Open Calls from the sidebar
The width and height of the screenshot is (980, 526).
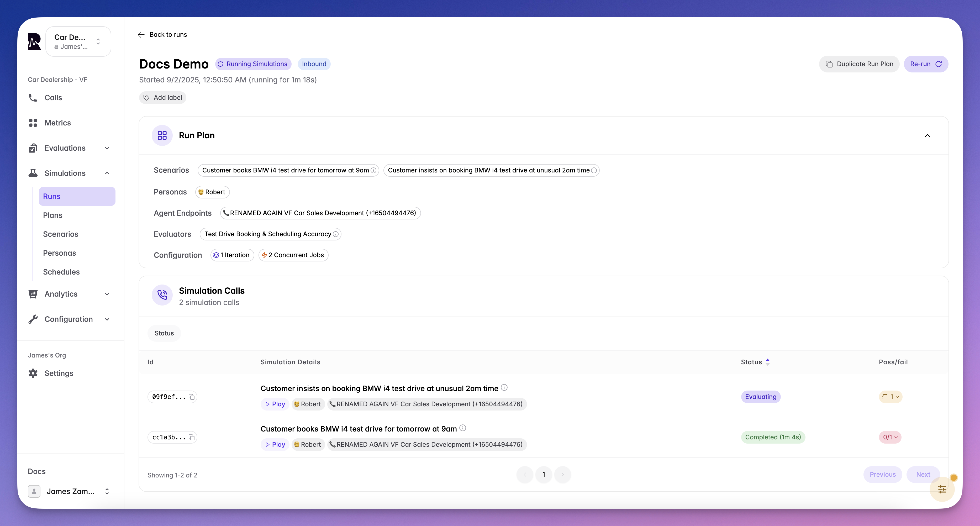53,98
